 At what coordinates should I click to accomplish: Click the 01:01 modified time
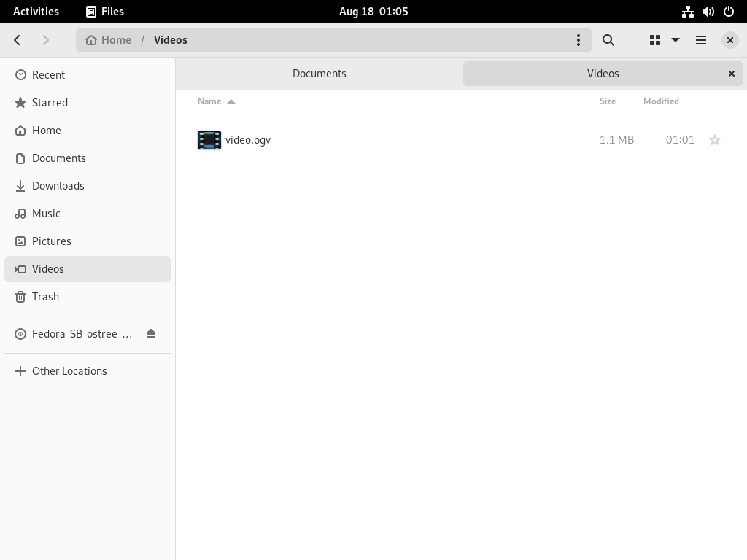(x=680, y=139)
